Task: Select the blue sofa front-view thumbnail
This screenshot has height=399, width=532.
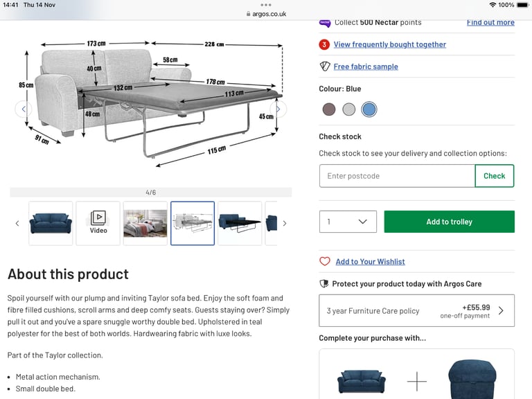Action: [x=51, y=223]
